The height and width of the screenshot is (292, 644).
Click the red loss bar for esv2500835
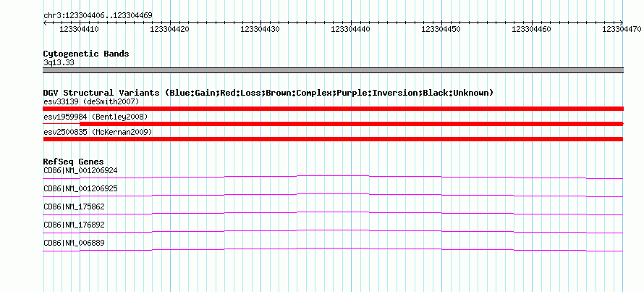333,139
